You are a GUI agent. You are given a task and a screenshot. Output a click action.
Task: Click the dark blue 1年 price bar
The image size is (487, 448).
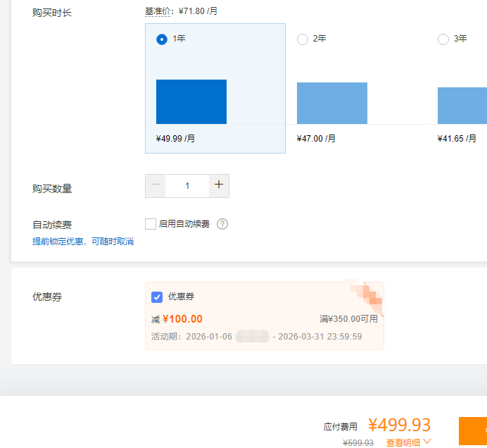(191, 102)
